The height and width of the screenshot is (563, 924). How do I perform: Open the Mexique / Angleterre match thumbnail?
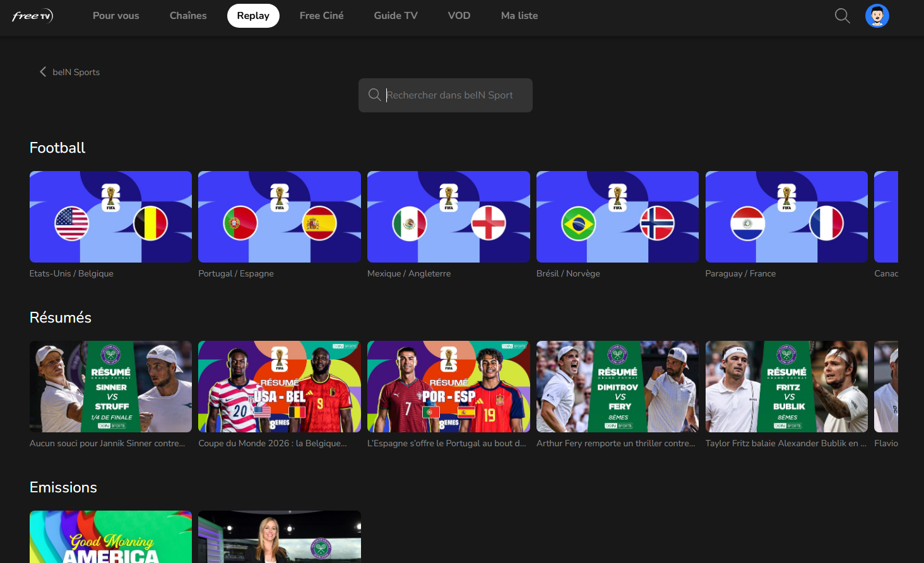point(449,216)
